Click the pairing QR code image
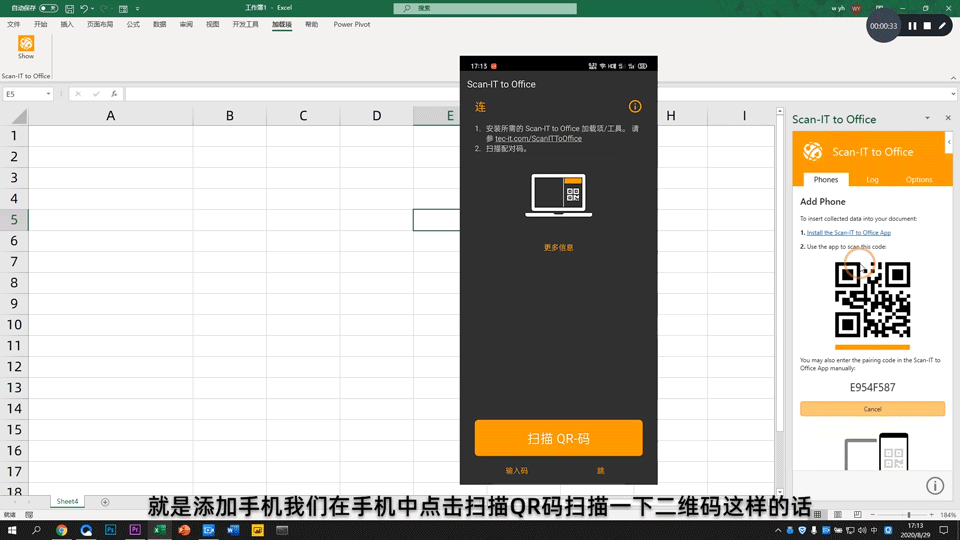 (872, 300)
